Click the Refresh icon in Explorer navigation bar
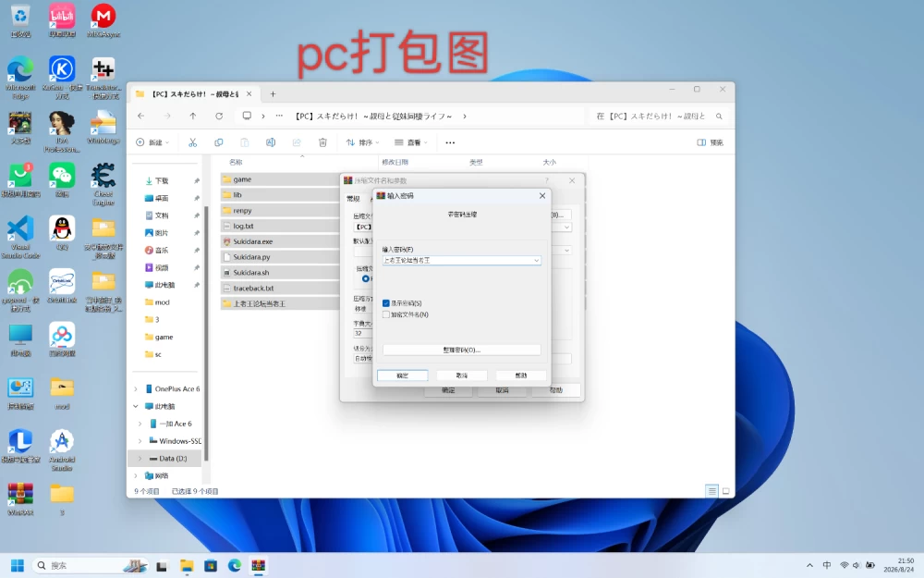924x578 pixels. tap(219, 117)
